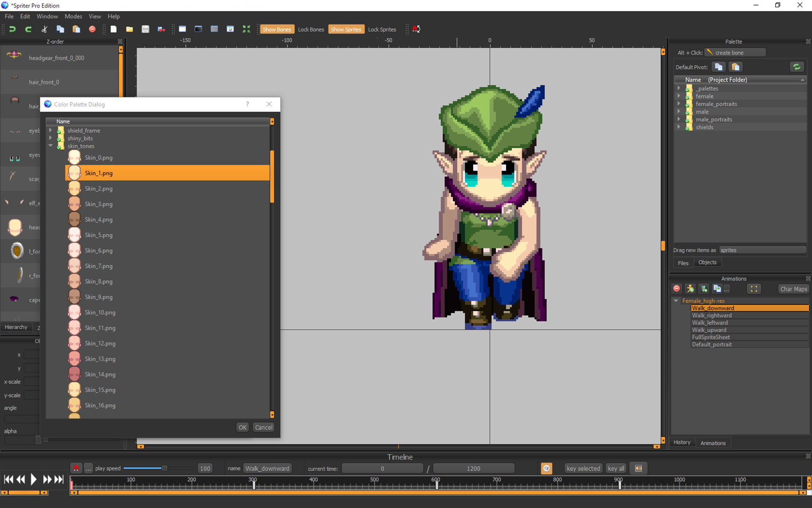Click the Undo icon

point(12,29)
